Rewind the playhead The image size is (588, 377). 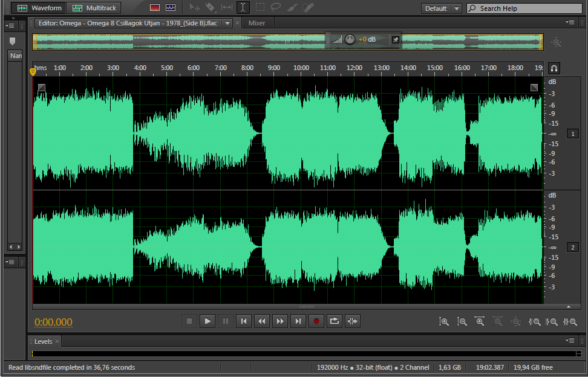[x=262, y=321]
